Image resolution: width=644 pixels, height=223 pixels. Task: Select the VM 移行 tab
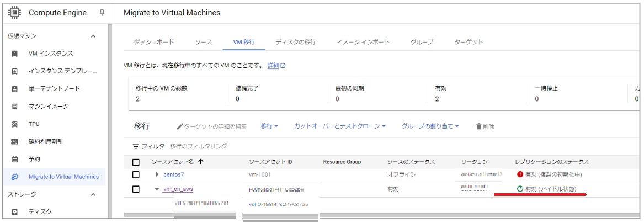pyautogui.click(x=244, y=42)
